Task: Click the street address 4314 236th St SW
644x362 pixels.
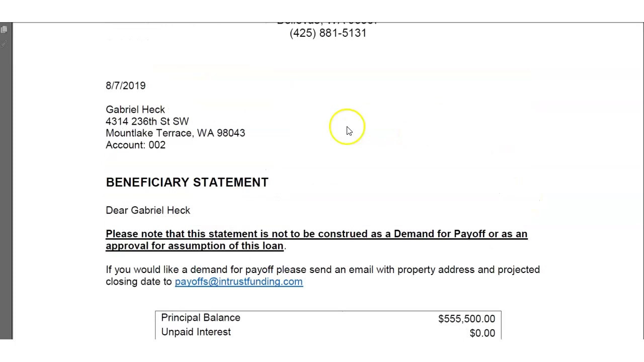Action: (x=147, y=121)
